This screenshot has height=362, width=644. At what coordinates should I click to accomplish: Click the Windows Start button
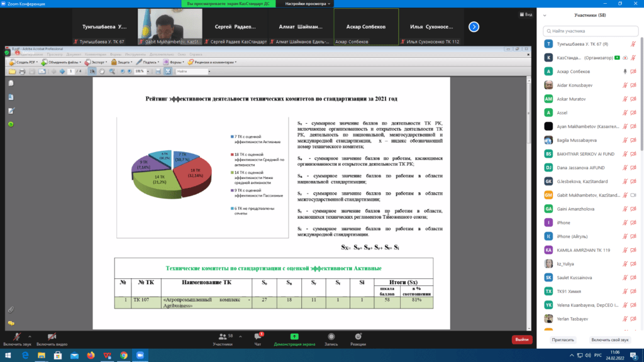[8, 356]
